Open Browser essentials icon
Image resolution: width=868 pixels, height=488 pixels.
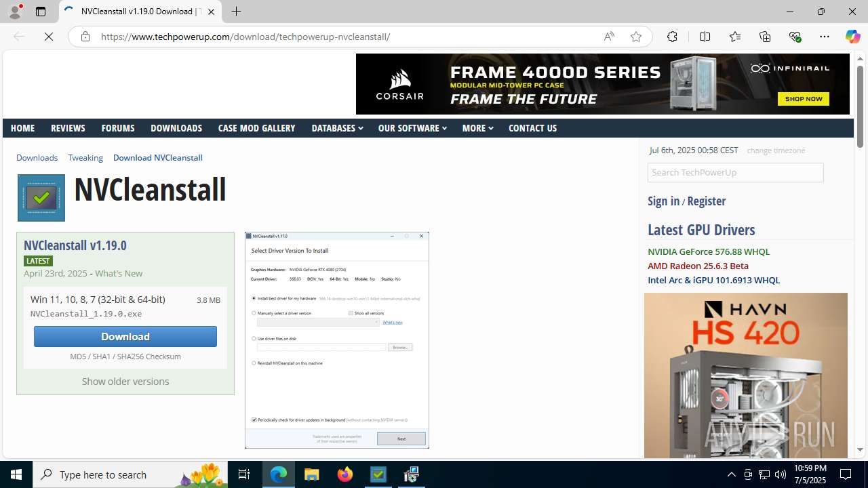point(795,37)
